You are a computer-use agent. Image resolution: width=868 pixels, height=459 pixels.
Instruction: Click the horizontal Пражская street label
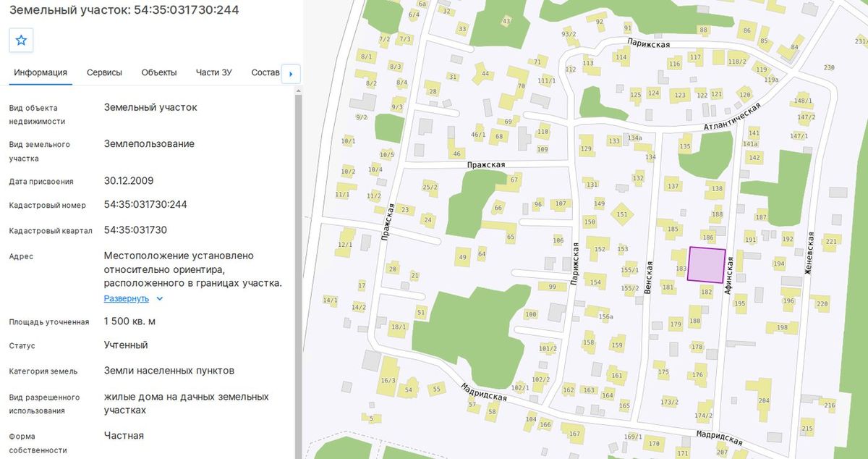point(486,165)
